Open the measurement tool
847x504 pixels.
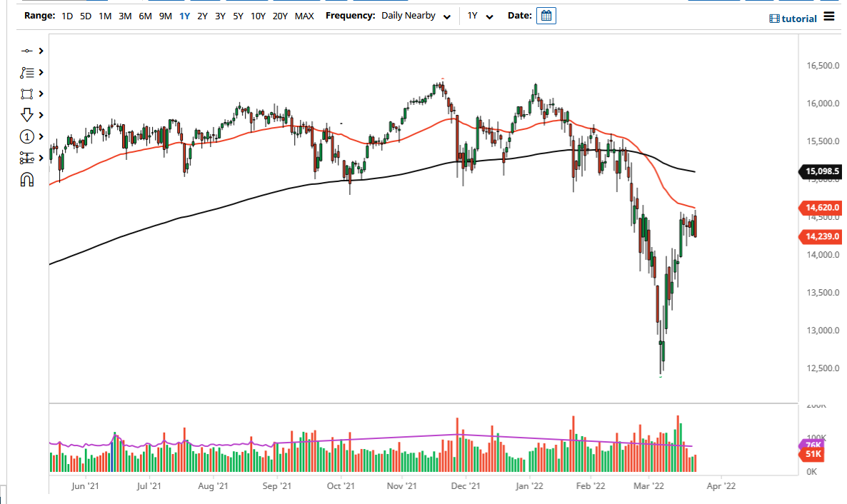point(27,158)
